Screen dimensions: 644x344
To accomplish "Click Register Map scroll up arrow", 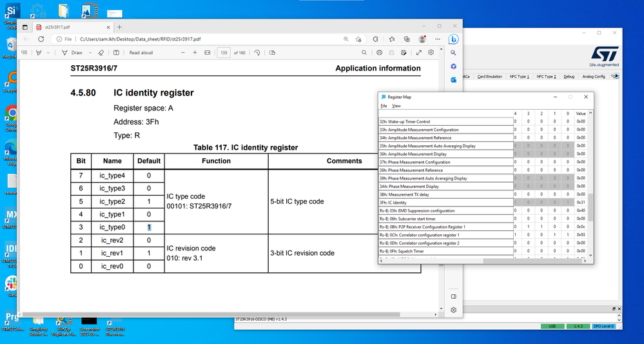I will (590, 113).
